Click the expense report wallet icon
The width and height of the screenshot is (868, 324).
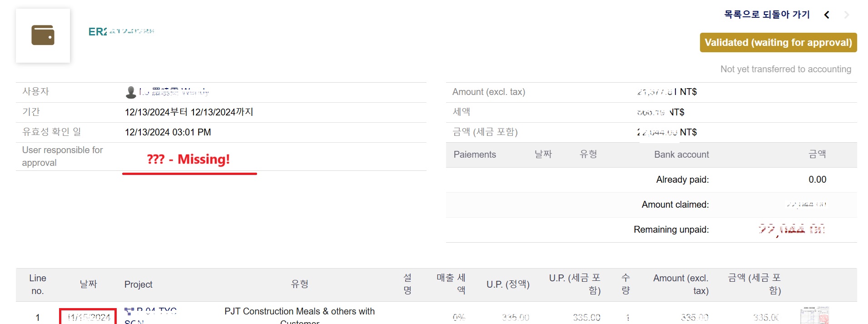tap(43, 35)
